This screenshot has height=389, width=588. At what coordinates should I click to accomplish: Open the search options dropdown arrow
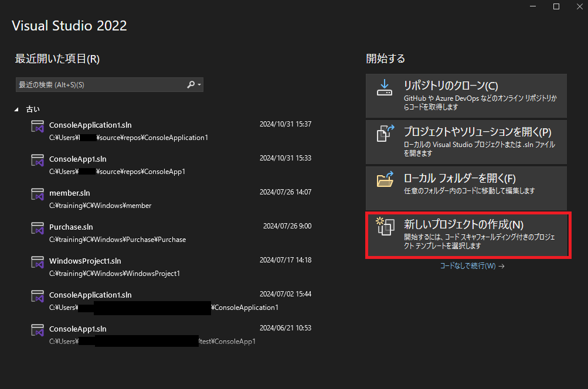198,84
